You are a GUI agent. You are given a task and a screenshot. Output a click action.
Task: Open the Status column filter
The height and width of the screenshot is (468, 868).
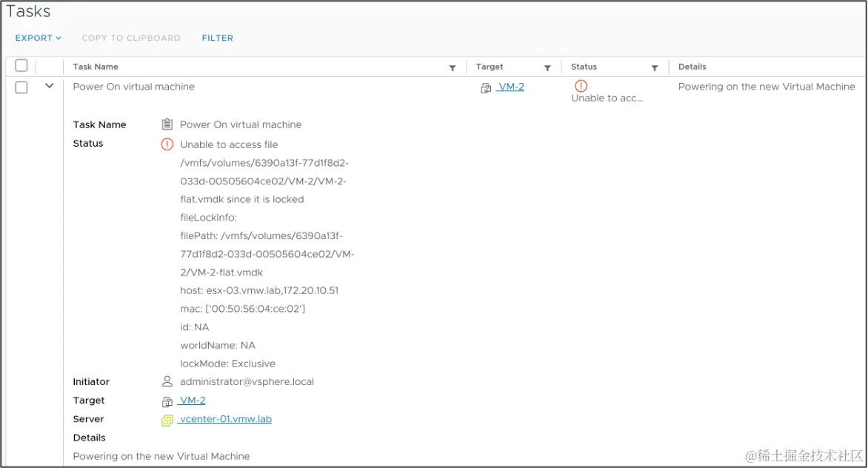click(654, 67)
